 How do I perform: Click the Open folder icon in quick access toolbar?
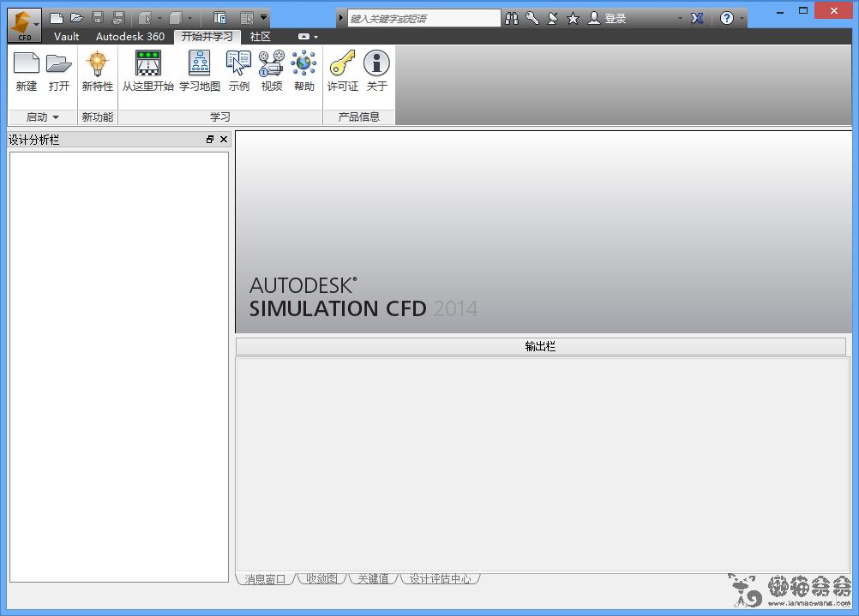point(77,18)
